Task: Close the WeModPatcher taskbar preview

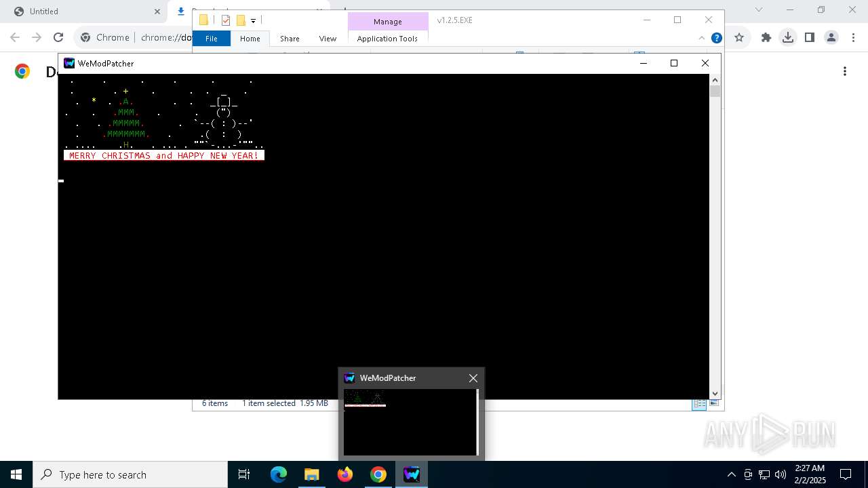Action: tap(473, 378)
